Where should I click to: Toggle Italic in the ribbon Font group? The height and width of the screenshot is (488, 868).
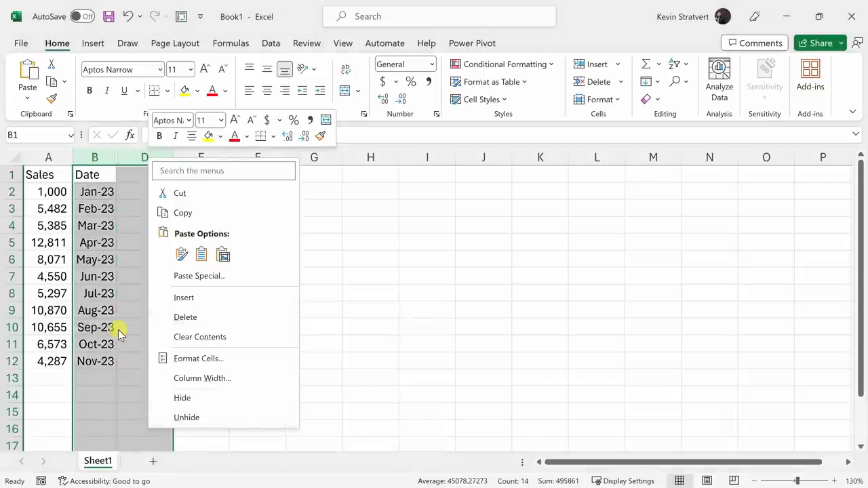tap(106, 91)
